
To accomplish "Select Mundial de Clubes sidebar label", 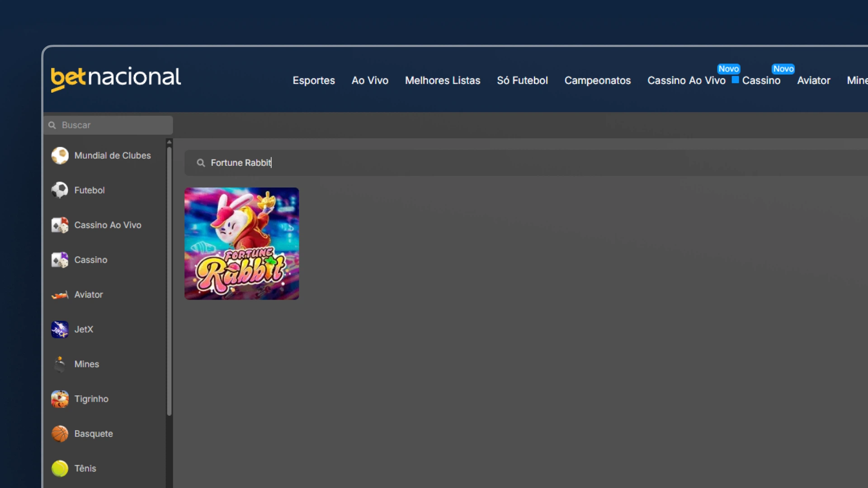I will [x=113, y=155].
